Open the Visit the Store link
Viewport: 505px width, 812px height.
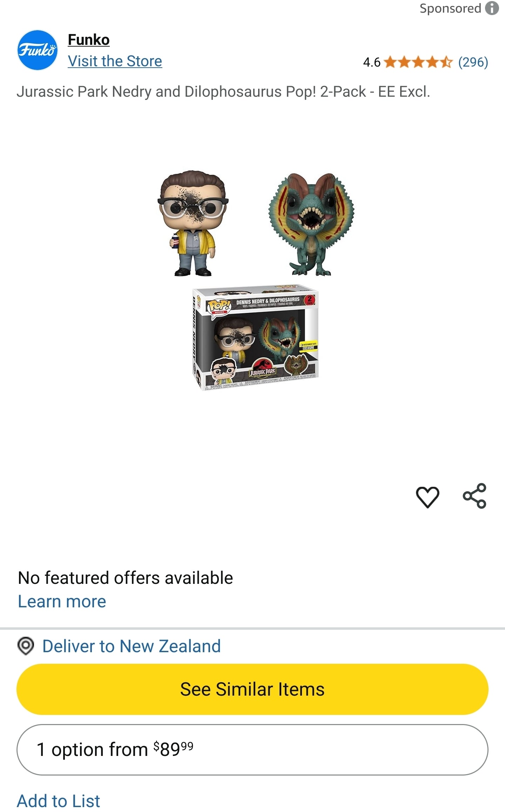[x=115, y=61]
